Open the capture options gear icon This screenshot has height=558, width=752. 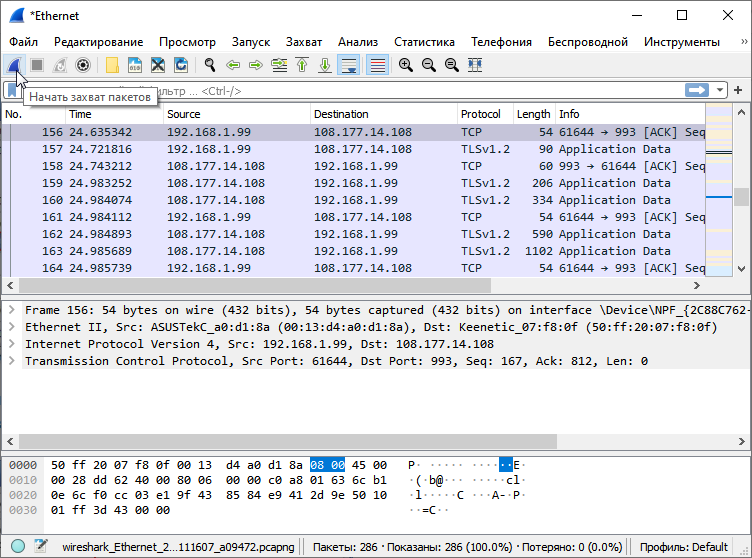click(x=83, y=65)
